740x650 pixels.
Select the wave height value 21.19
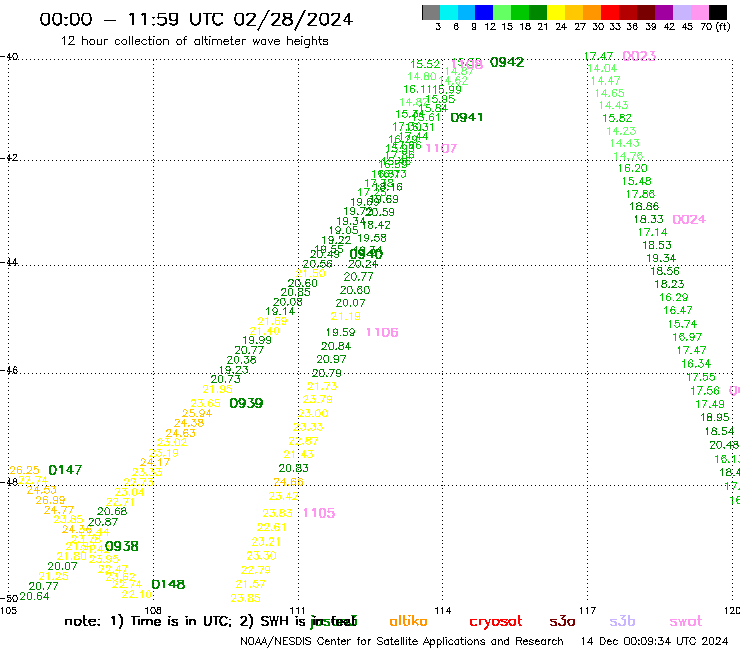[345, 316]
